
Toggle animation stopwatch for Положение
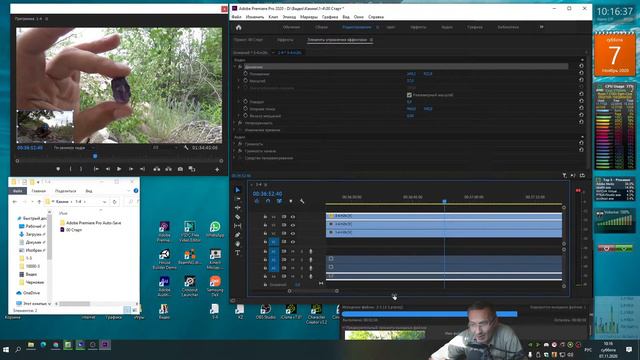pyautogui.click(x=246, y=73)
